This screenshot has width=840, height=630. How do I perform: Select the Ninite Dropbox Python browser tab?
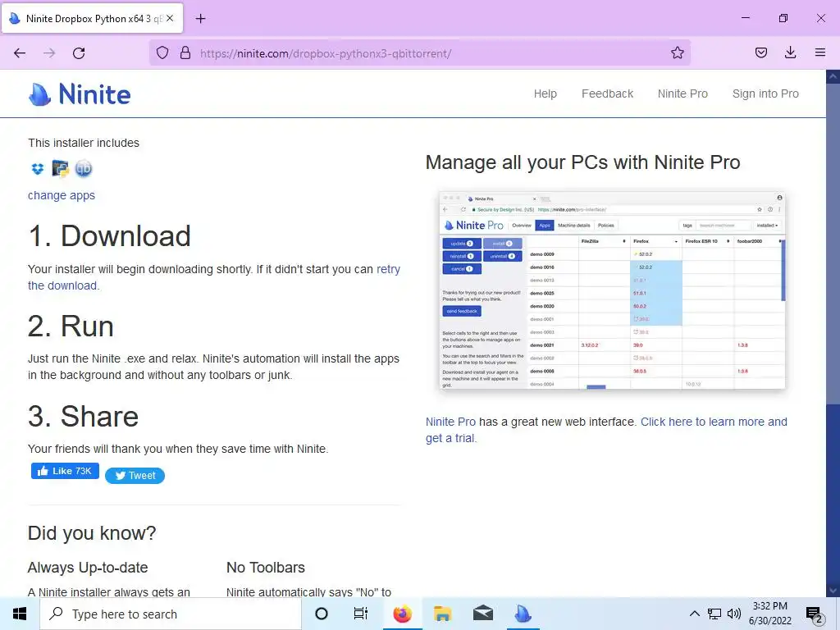tap(92, 18)
